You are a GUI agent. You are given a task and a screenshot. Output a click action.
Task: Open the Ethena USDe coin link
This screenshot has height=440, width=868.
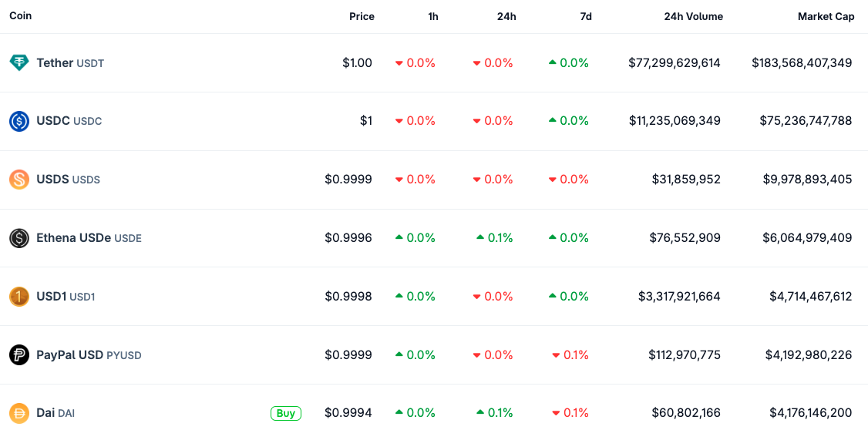click(x=89, y=238)
